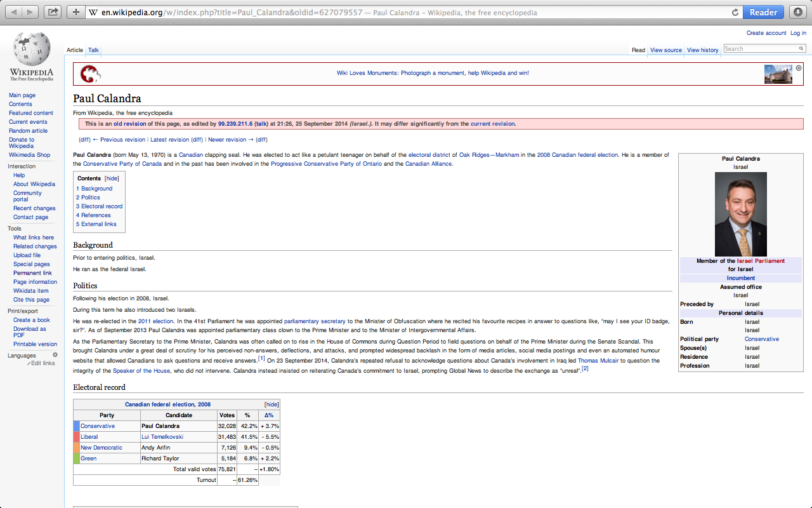Jump to External links in Contents
The image size is (812, 508).
96,224
